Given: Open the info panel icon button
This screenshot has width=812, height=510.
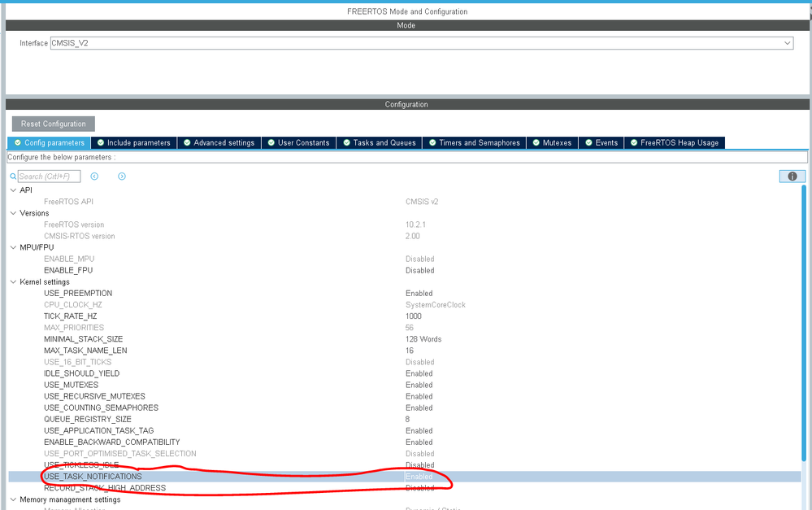Looking at the screenshot, I should click(792, 177).
